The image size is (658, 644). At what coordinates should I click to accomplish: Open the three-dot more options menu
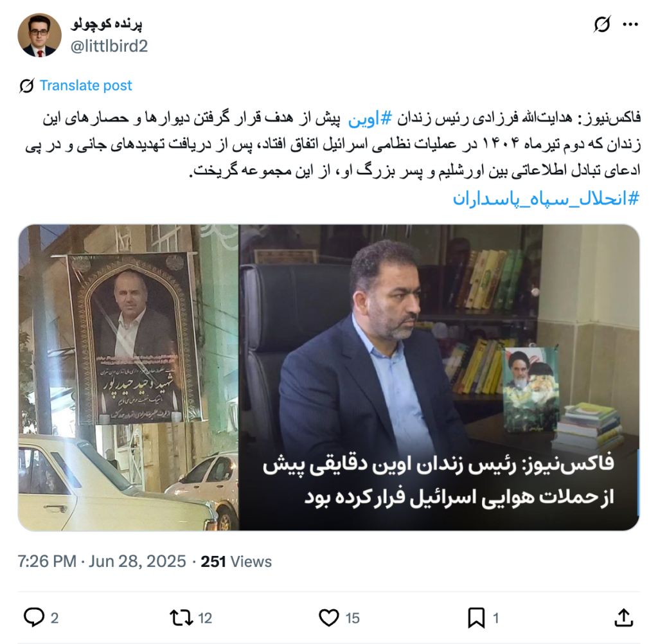coord(630,25)
